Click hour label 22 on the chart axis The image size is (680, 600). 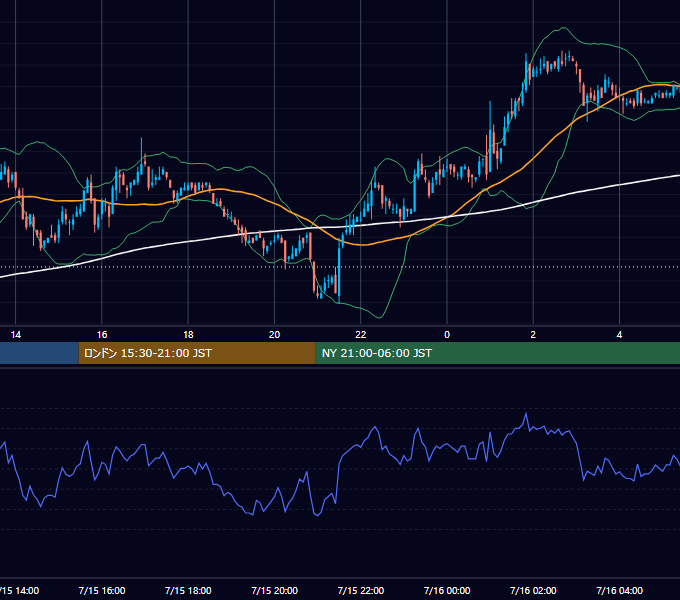click(x=361, y=335)
